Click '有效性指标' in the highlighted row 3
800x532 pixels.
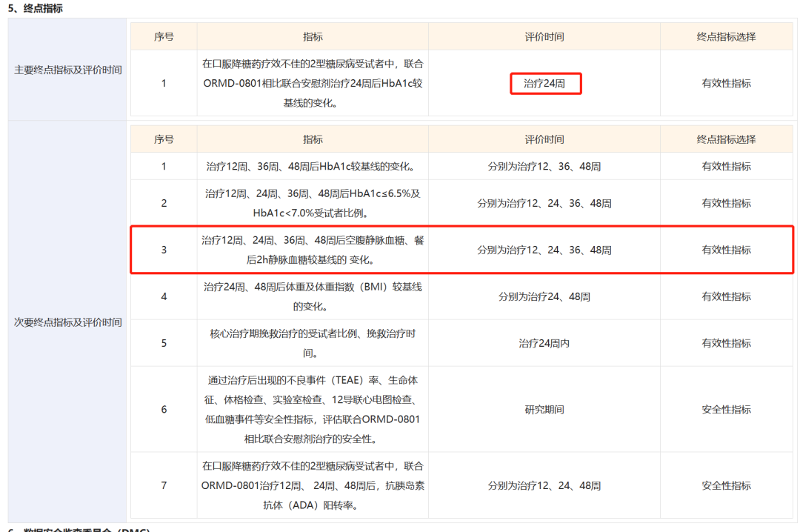tap(726, 250)
